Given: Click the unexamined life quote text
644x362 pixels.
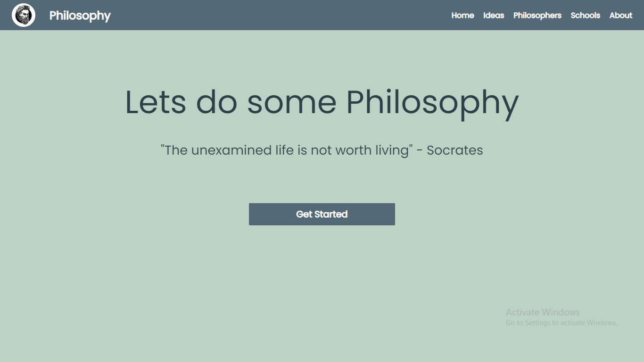Looking at the screenshot, I should 322,150.
